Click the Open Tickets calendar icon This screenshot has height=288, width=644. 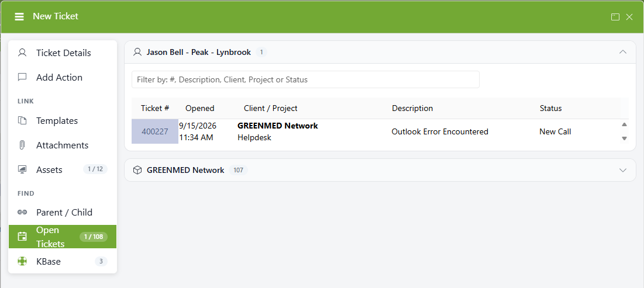pos(22,237)
